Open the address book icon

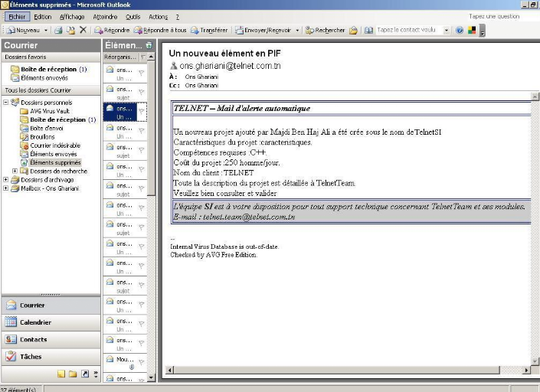(x=369, y=31)
